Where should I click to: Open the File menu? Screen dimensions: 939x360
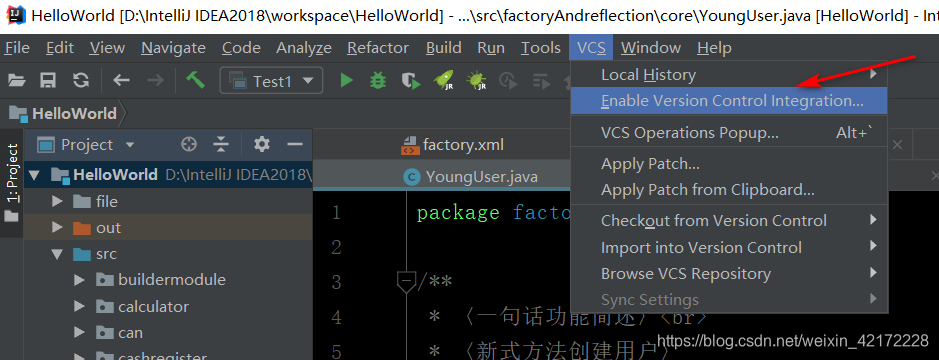coord(17,47)
